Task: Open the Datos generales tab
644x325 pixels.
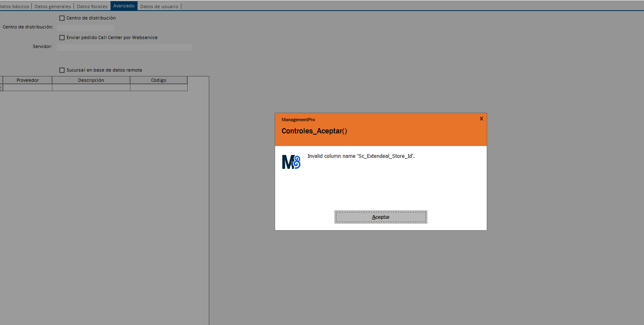Action: 53,7
